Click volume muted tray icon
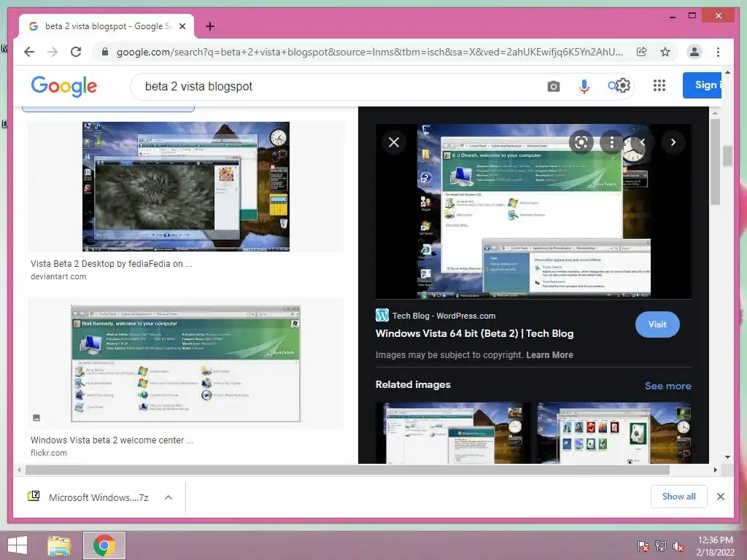747x560 pixels. tap(678, 545)
